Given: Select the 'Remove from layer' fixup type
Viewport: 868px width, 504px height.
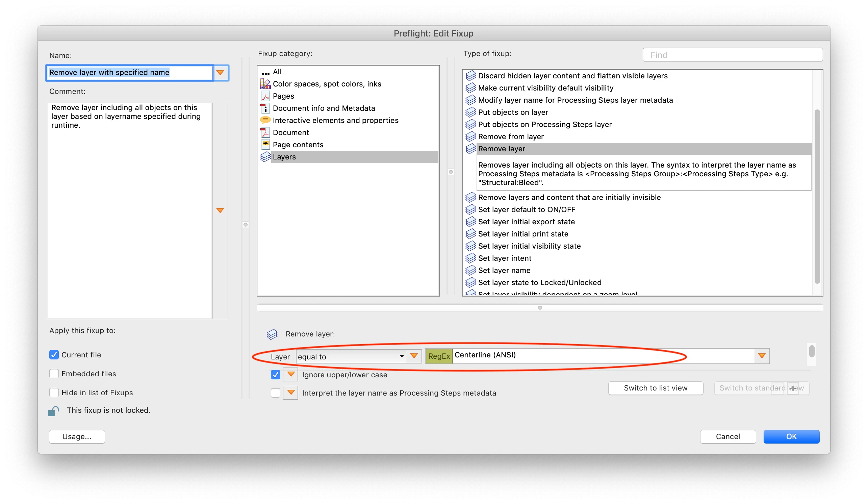Looking at the screenshot, I should pos(510,137).
